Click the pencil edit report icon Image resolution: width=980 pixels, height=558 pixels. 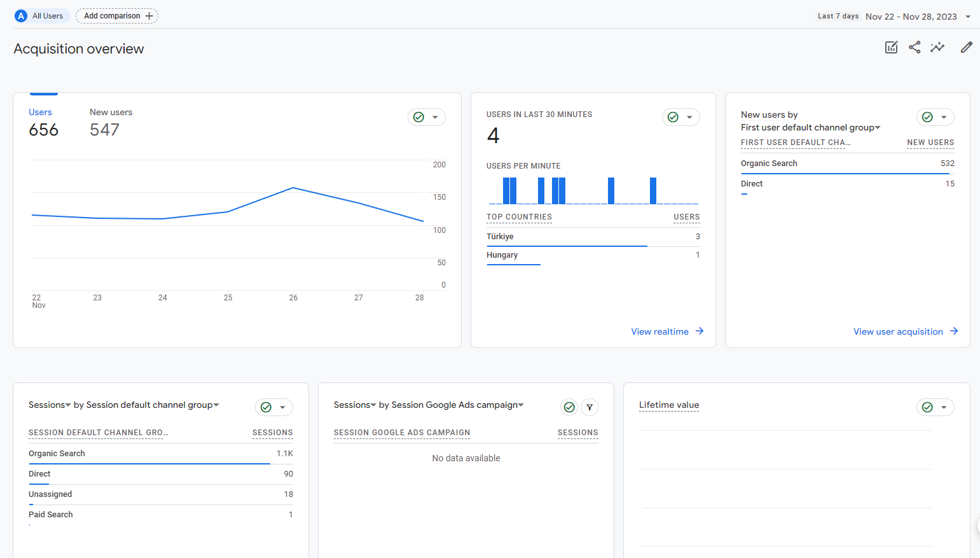[x=966, y=47]
